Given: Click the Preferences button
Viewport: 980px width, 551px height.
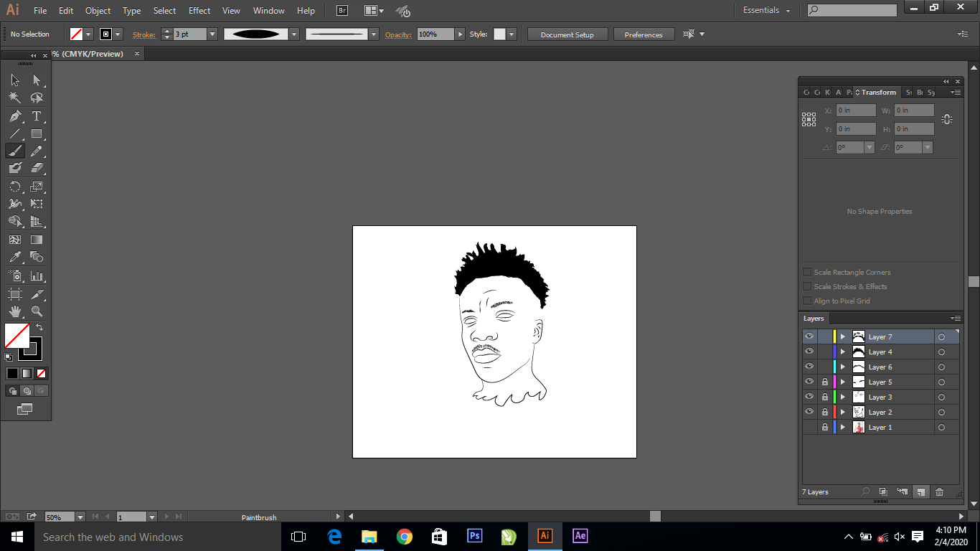Looking at the screenshot, I should (x=644, y=34).
